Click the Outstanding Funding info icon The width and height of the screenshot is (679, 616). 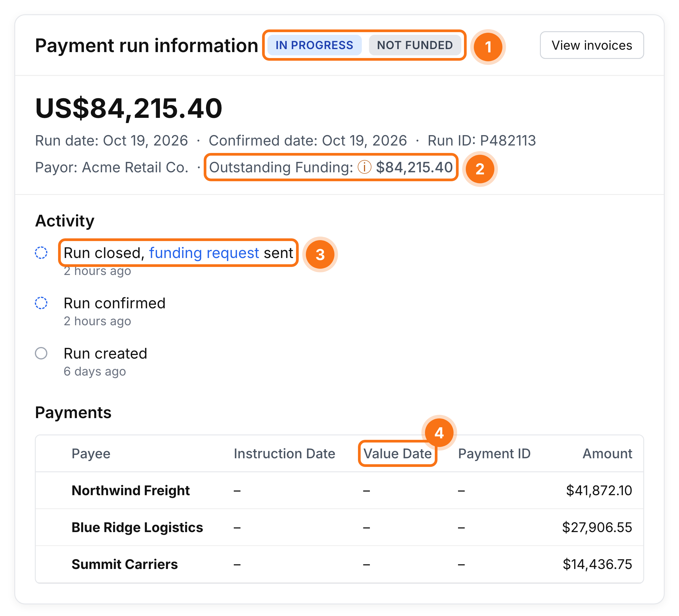point(365,167)
